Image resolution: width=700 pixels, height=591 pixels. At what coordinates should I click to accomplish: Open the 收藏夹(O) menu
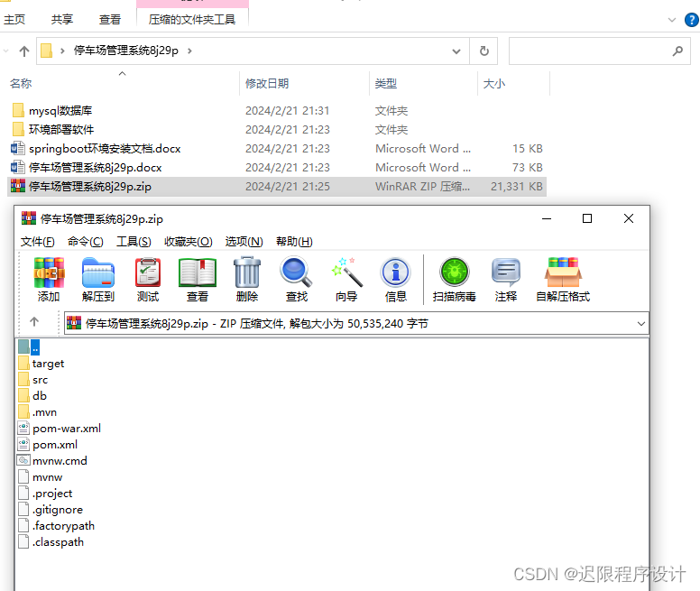pos(188,242)
